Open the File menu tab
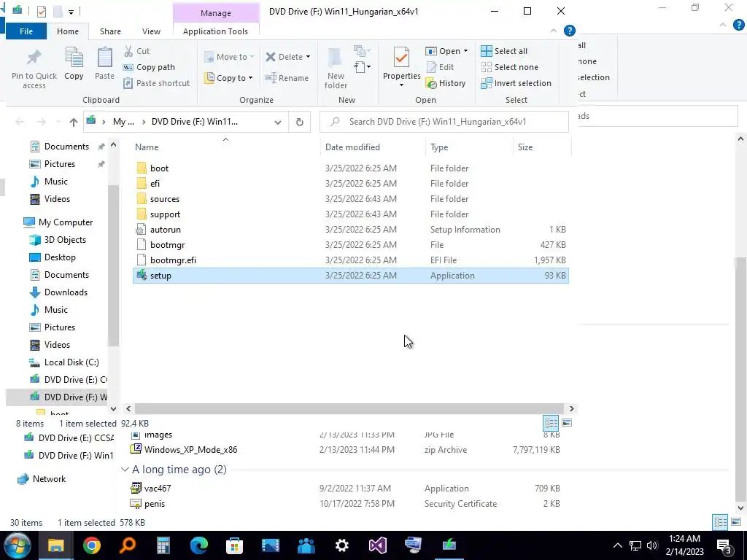Image resolution: width=747 pixels, height=560 pixels. [x=26, y=31]
